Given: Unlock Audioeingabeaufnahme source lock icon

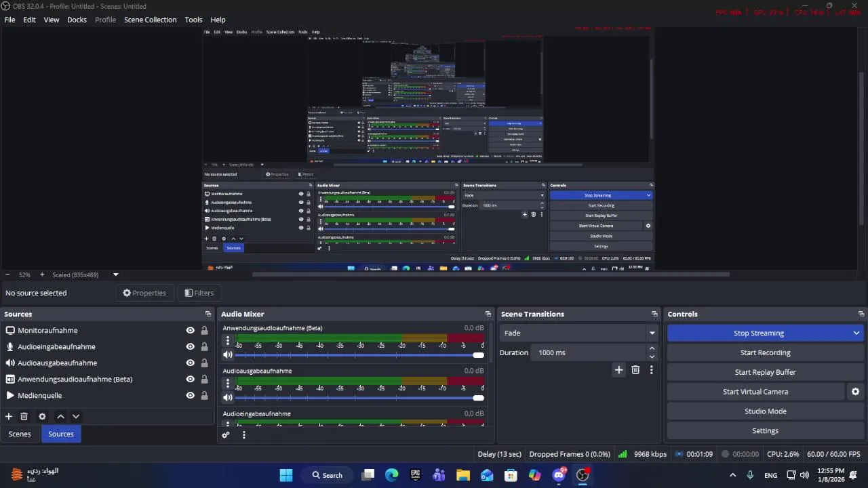Looking at the screenshot, I should point(204,346).
